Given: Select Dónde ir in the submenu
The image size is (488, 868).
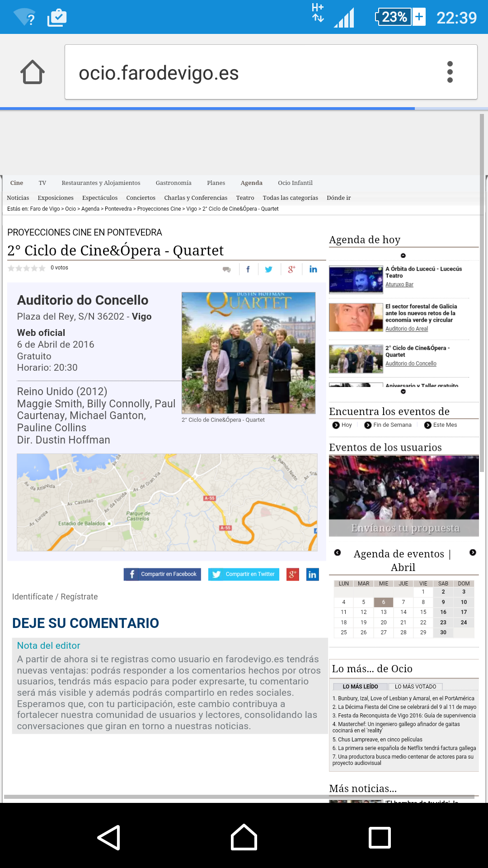Looking at the screenshot, I should tap(339, 198).
